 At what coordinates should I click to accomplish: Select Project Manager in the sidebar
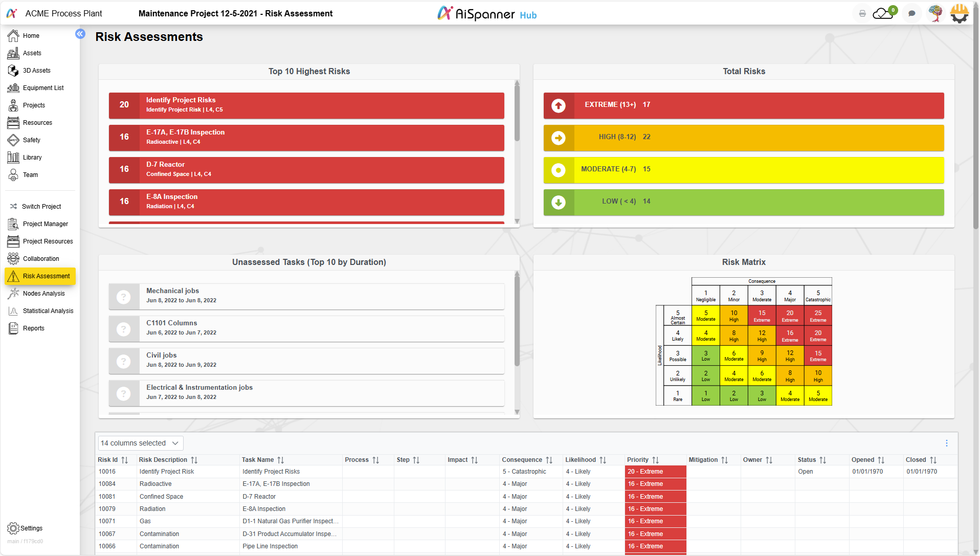45,224
